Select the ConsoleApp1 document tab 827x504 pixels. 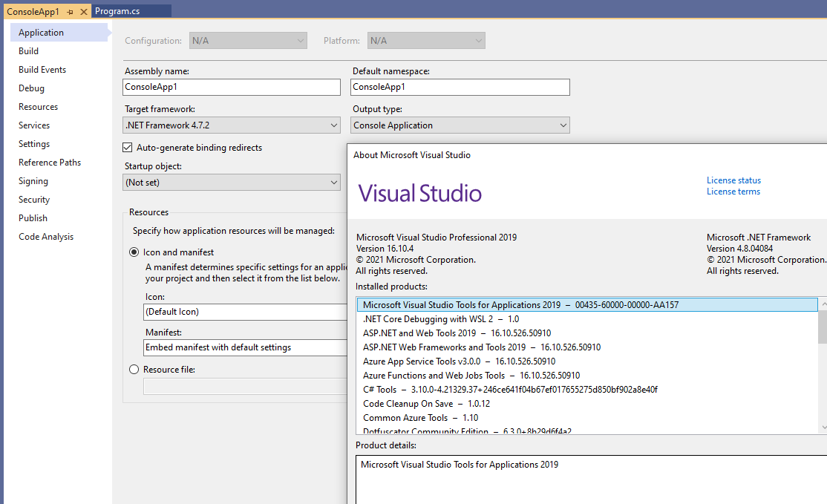(33, 12)
